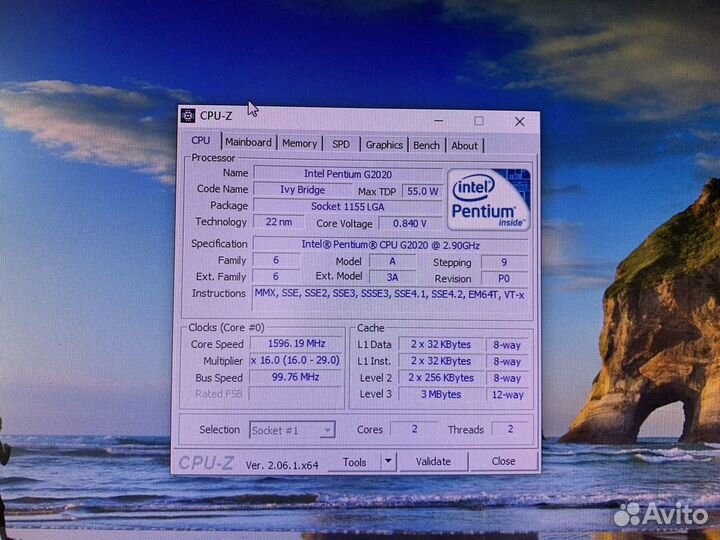Click the Stepping value 9

pyautogui.click(x=504, y=262)
